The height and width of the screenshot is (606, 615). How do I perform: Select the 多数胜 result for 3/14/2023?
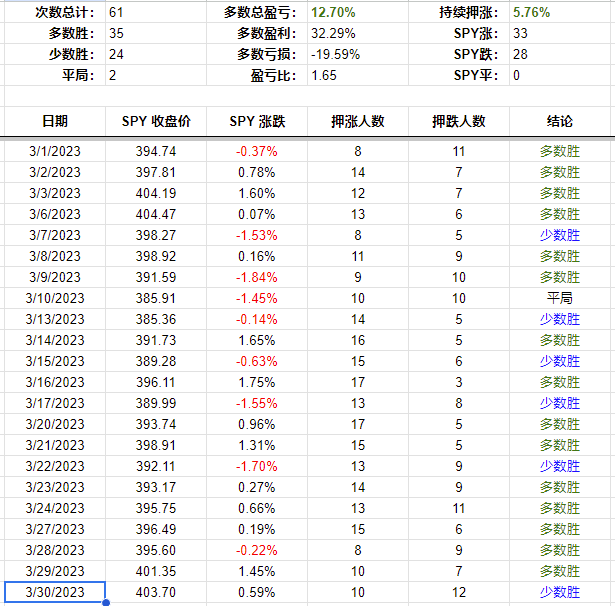click(560, 340)
